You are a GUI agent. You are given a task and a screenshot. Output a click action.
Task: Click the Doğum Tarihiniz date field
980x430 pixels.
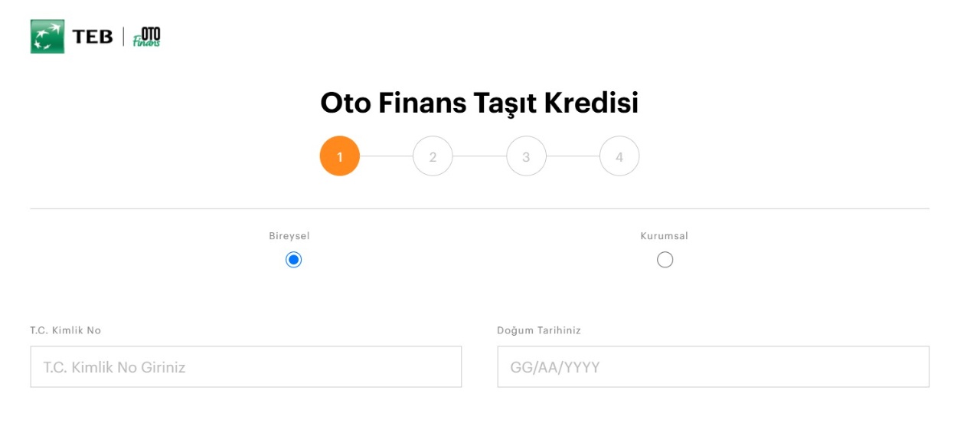(713, 366)
